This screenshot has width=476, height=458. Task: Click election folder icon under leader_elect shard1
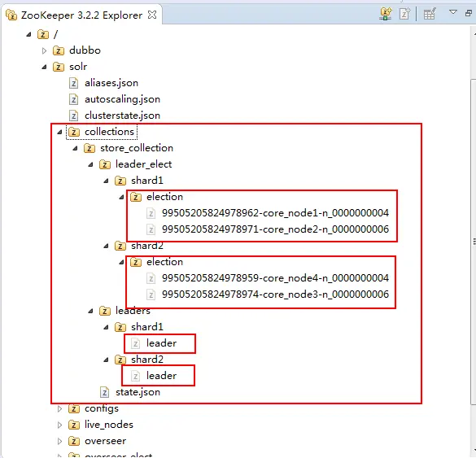tap(136, 197)
